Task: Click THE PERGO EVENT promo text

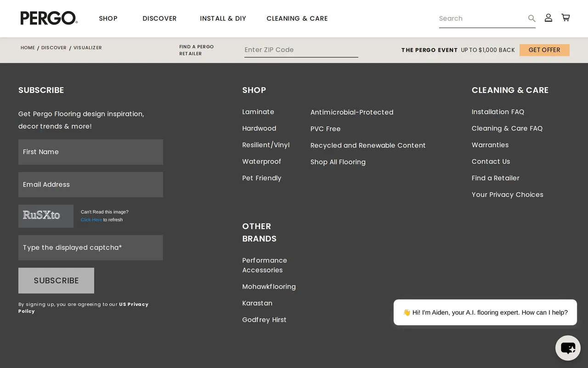Action: point(430,50)
